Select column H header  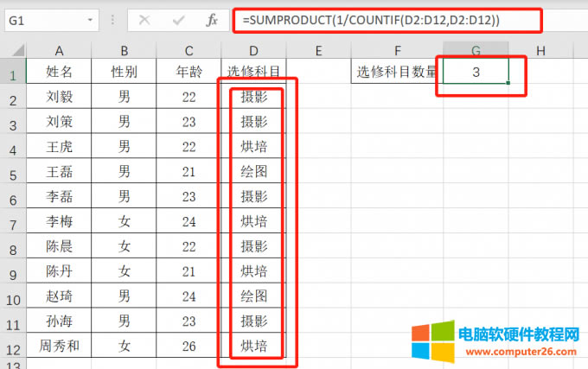pyautogui.click(x=540, y=51)
